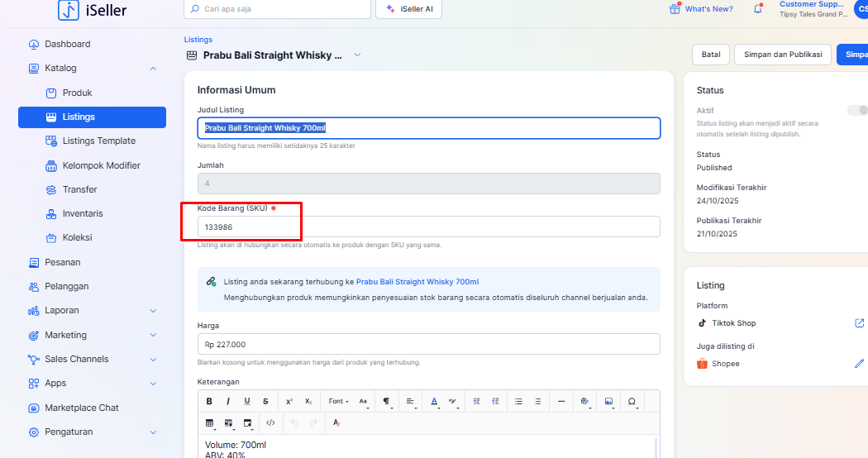Click the Simpan dan Publikasi button
Screen dimensions: 868x458
coord(782,55)
